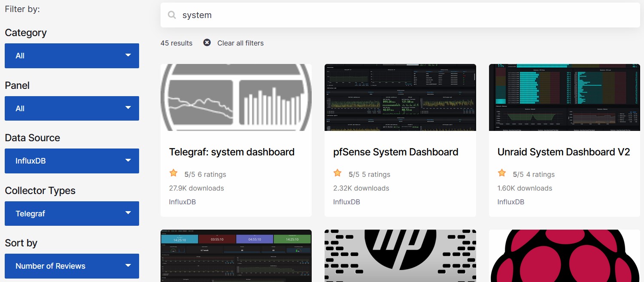Image resolution: width=644 pixels, height=282 pixels.
Task: Click the search magnifier icon
Action: pos(172,15)
